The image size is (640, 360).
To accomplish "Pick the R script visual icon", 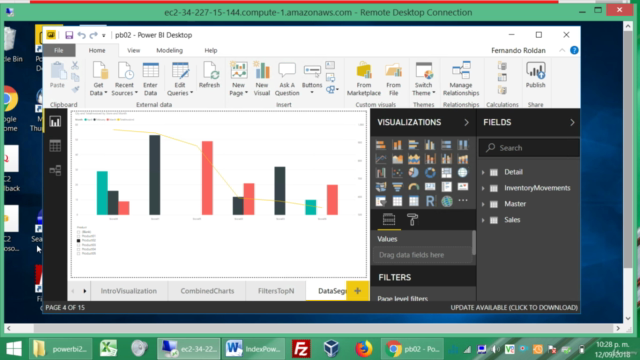I will pyautogui.click(x=430, y=201).
